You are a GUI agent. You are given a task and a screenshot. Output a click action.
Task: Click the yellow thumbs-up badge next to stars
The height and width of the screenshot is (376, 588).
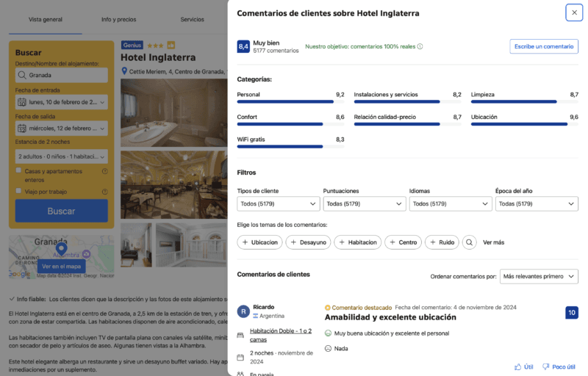(171, 46)
